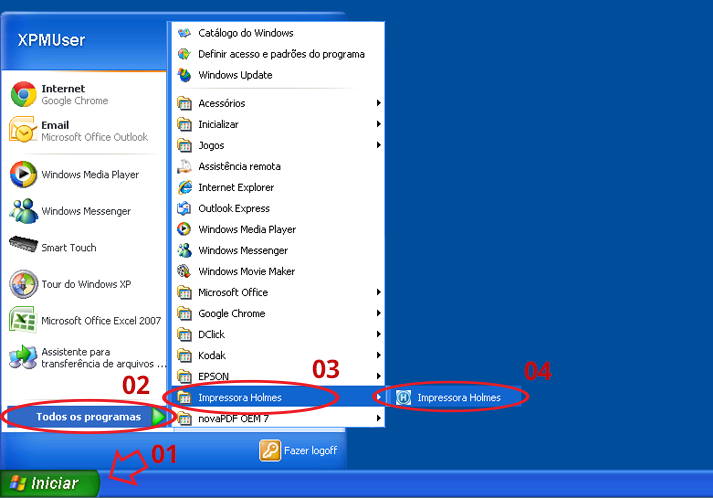This screenshot has width=713, height=498.
Task: Expand the Google Chrome folder submenu arrow
Action: (x=378, y=313)
